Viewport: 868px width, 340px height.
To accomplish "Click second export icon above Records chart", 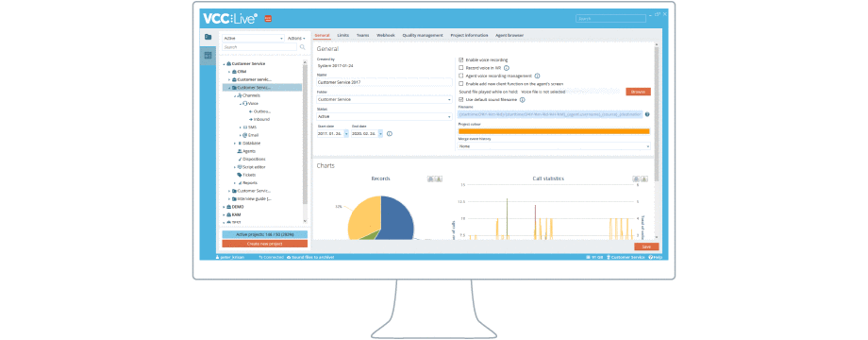I will tap(439, 178).
